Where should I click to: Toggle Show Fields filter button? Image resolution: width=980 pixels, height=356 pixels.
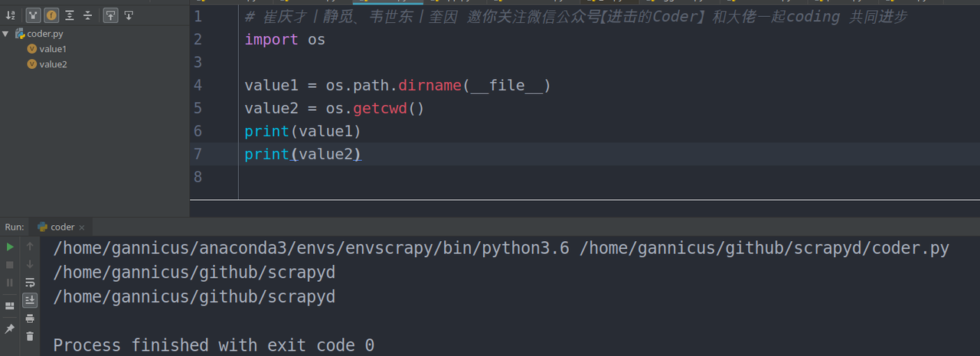pyautogui.click(x=51, y=15)
